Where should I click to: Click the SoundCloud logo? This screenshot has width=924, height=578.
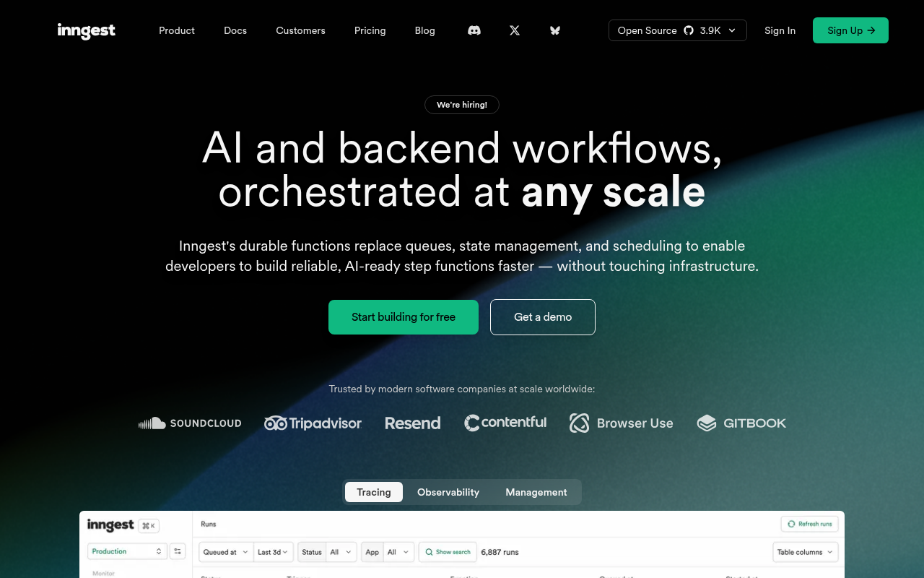point(190,423)
